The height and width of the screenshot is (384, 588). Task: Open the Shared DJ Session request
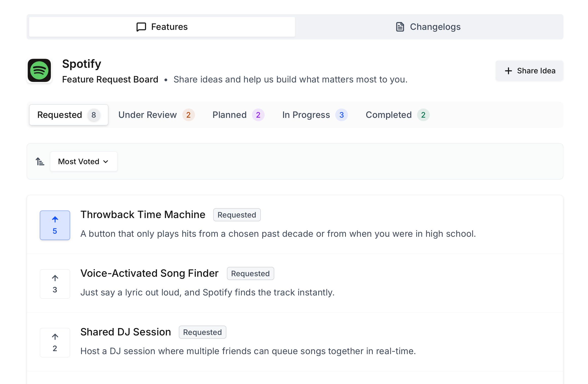125,332
